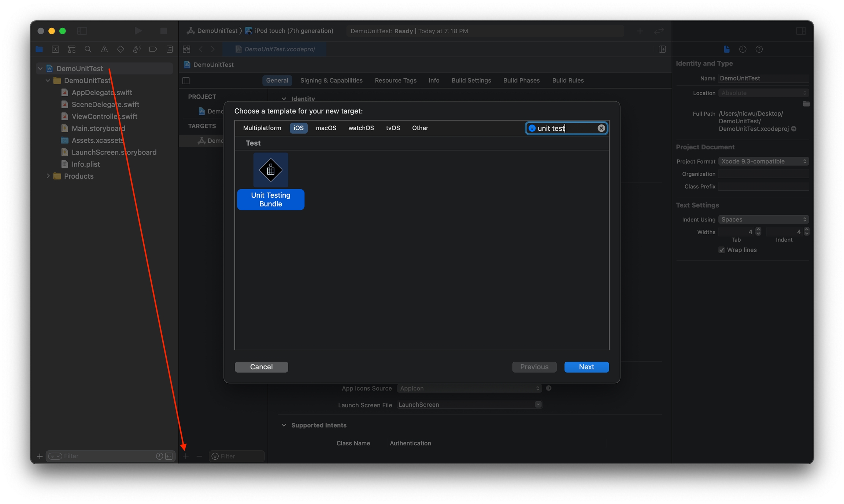The image size is (844, 504).
Task: Open the Project Format dropdown
Action: [x=763, y=161]
